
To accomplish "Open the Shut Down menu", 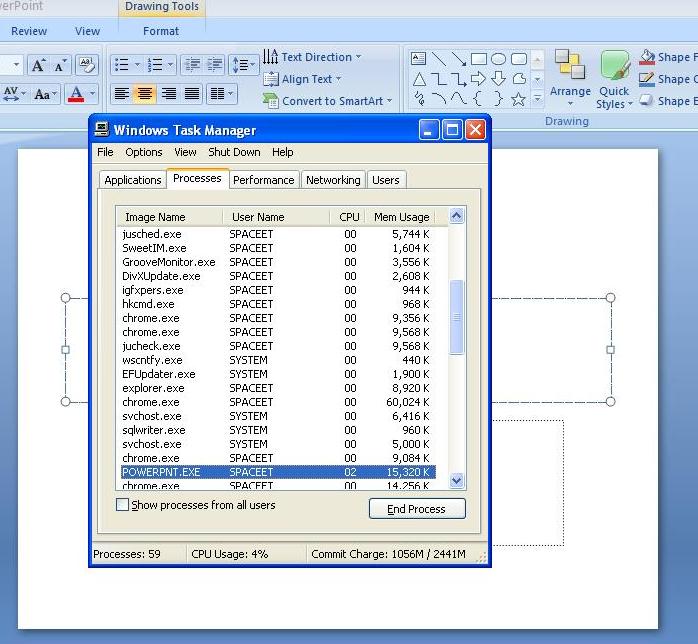I will (234, 152).
